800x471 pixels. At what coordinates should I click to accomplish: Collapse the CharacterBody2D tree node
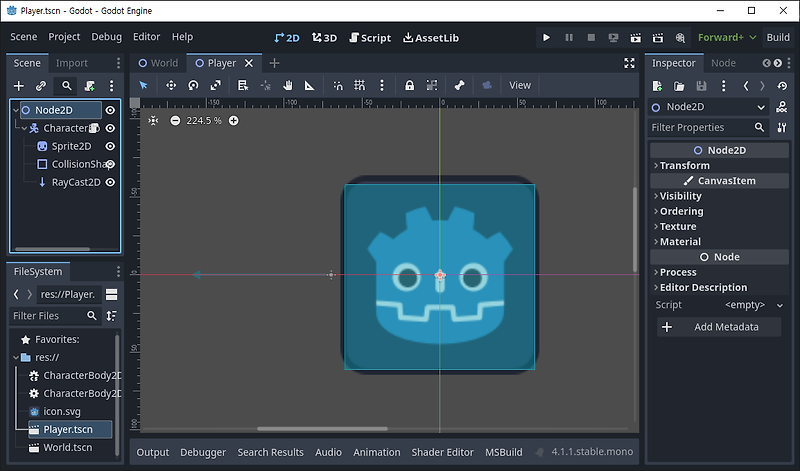24,128
